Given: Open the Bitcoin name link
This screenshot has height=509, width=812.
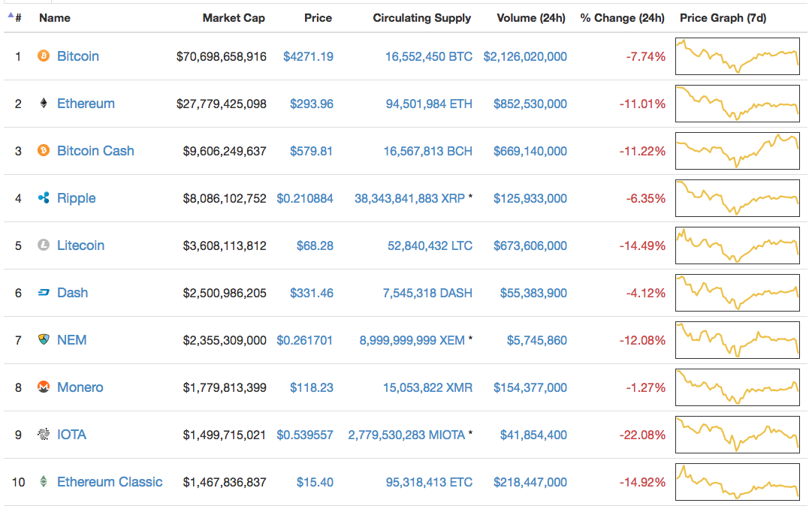Looking at the screenshot, I should pyautogui.click(x=78, y=56).
